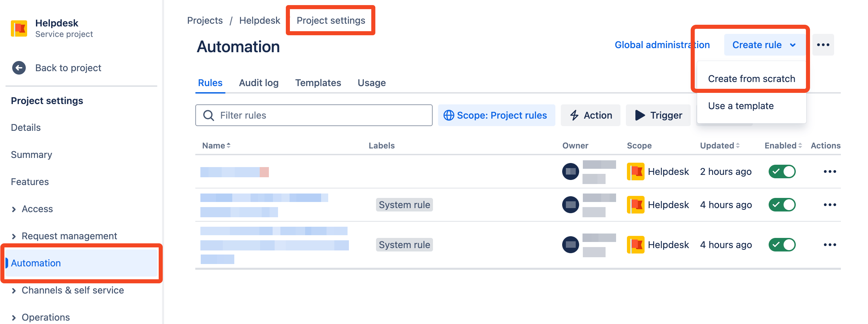This screenshot has height=324, width=868.
Task: Open Project settings breadcrumb
Action: click(331, 20)
